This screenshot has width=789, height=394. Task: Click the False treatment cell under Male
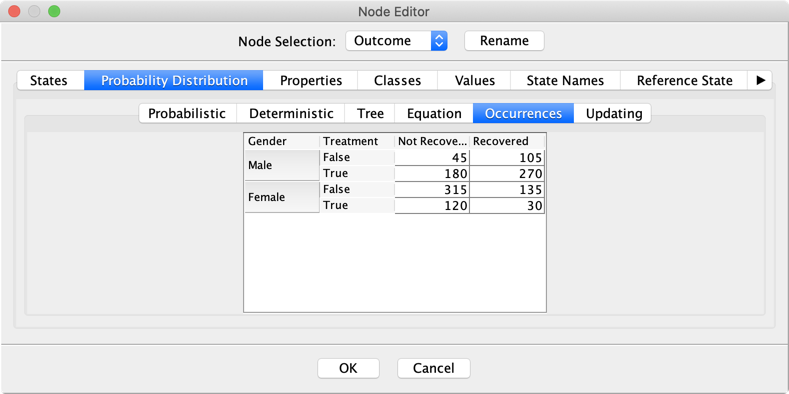[x=357, y=157]
